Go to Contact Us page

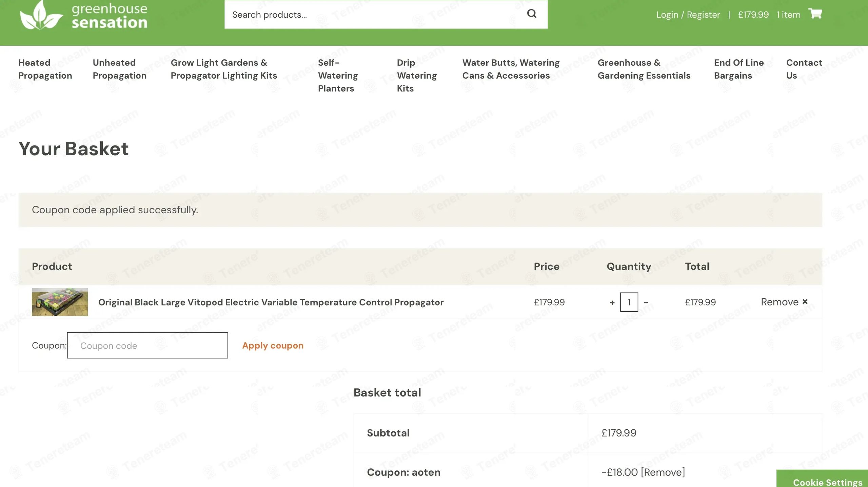[x=804, y=69]
